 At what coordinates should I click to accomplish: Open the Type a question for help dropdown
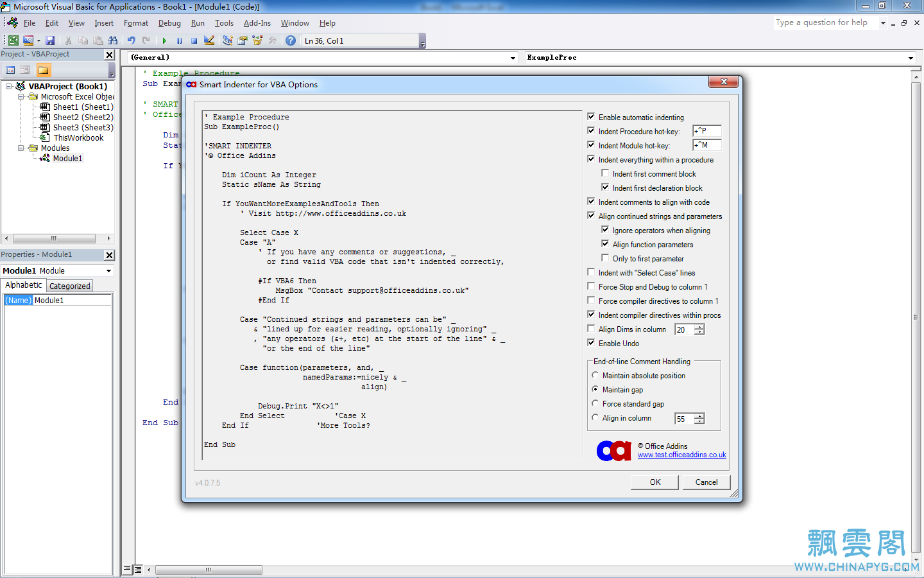[883, 22]
